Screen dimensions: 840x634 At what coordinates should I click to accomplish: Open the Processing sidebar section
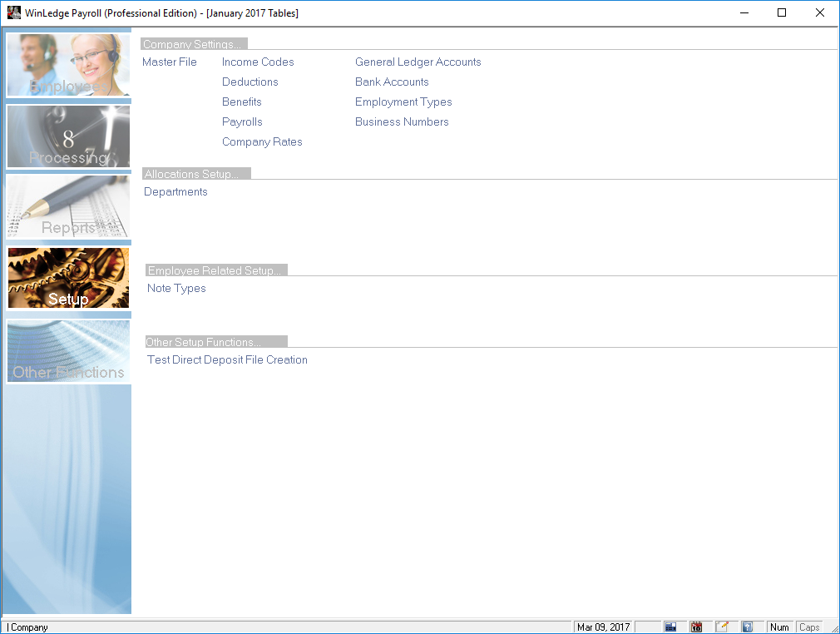68,136
